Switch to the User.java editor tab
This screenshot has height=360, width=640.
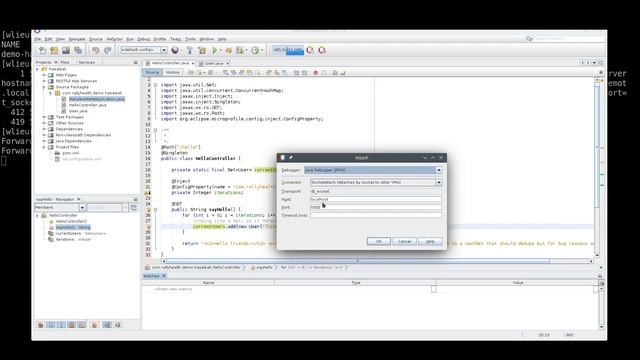[x=214, y=63]
